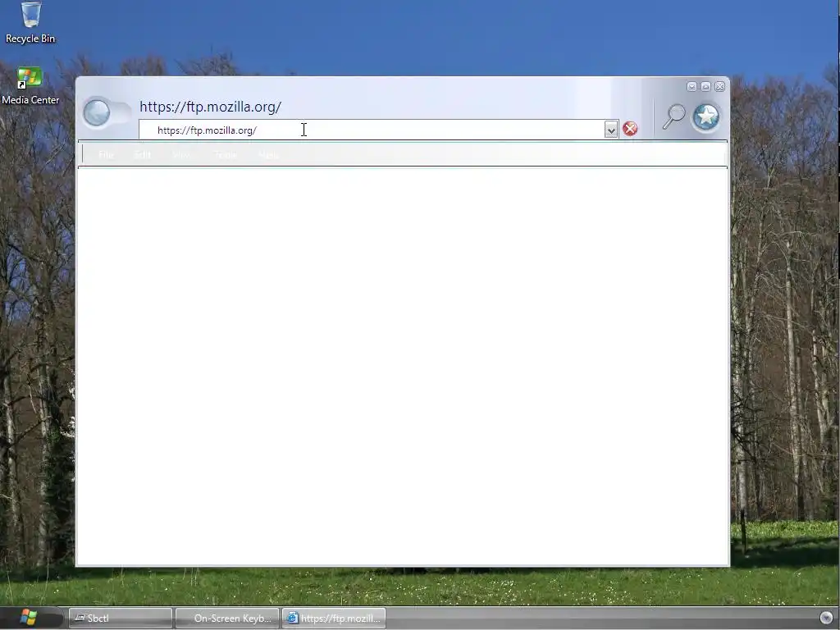Image resolution: width=840 pixels, height=630 pixels.
Task: Open the faded Tools menu
Action: coord(226,155)
